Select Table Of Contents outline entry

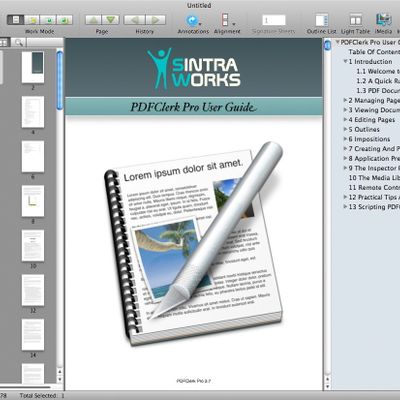[374, 52]
